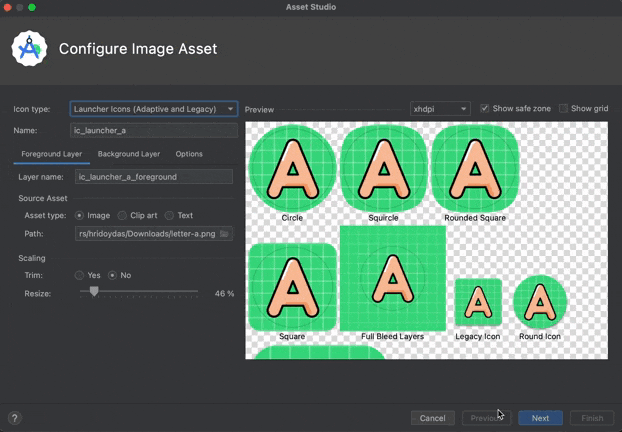Click the green macOS zoom window button
The width and height of the screenshot is (622, 432).
32,7
